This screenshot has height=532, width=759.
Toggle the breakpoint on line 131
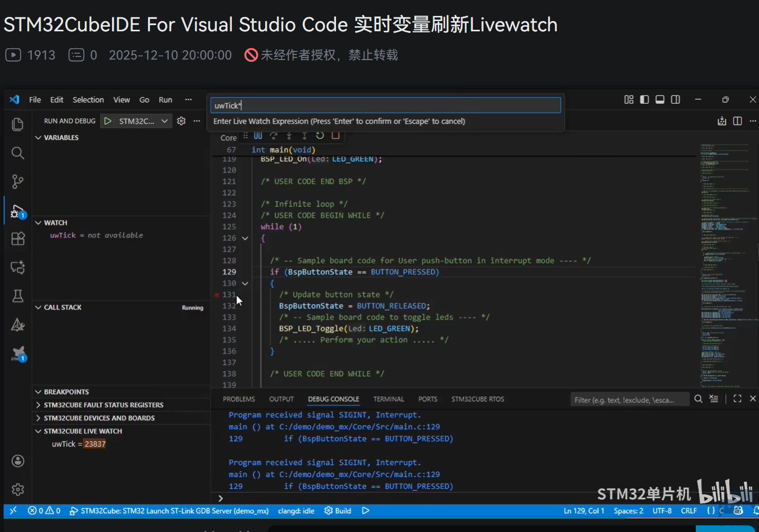(x=217, y=295)
